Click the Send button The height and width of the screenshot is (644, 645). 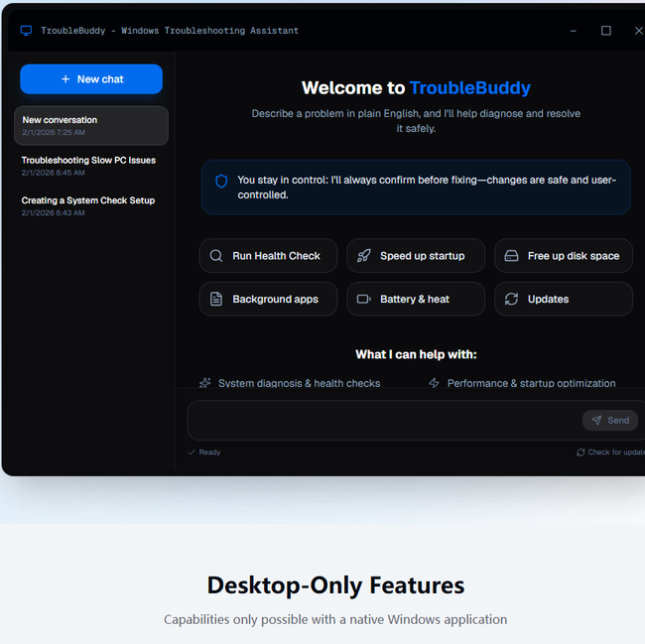click(x=610, y=421)
